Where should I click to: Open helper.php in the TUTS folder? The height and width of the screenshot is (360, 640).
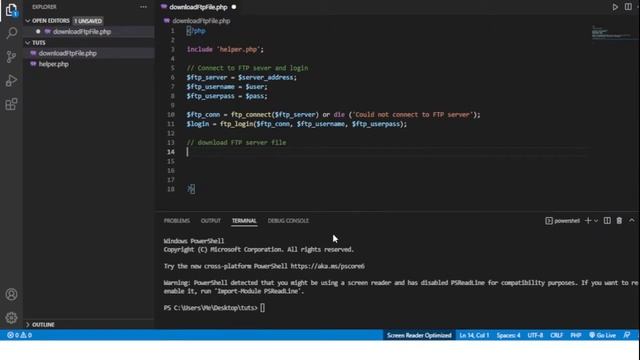[x=53, y=64]
